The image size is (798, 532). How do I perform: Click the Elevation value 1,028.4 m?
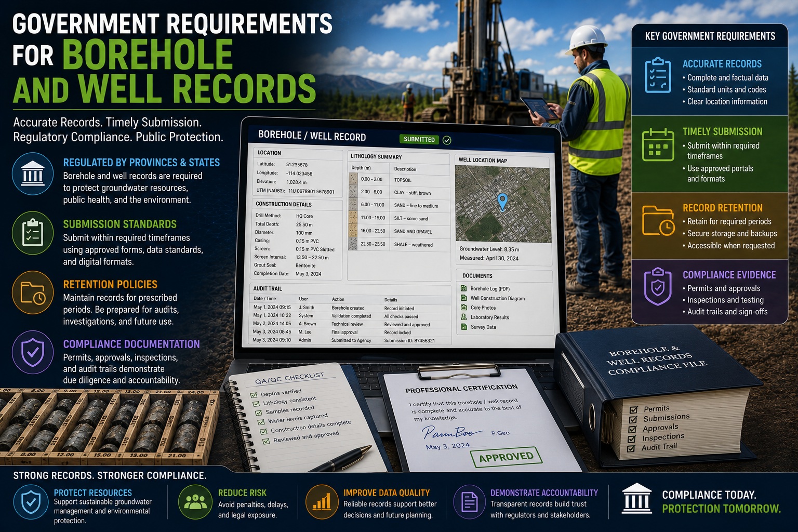pyautogui.click(x=296, y=182)
